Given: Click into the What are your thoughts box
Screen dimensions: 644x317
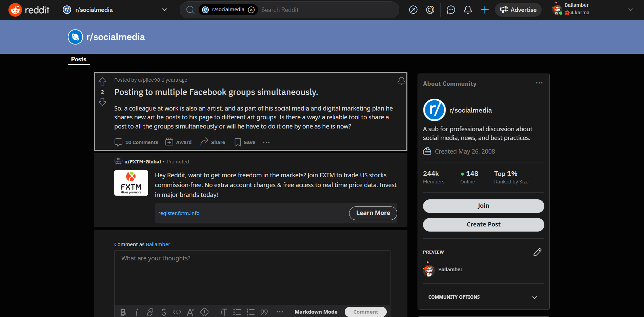Looking at the screenshot, I should click(x=252, y=278).
